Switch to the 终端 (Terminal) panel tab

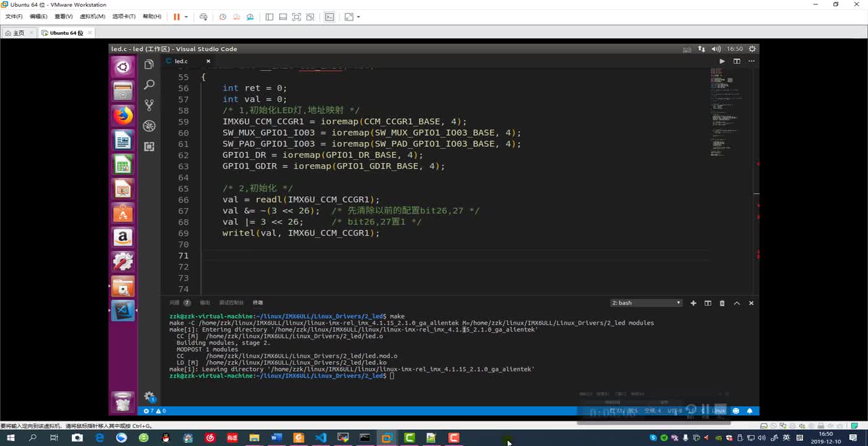(x=257, y=303)
